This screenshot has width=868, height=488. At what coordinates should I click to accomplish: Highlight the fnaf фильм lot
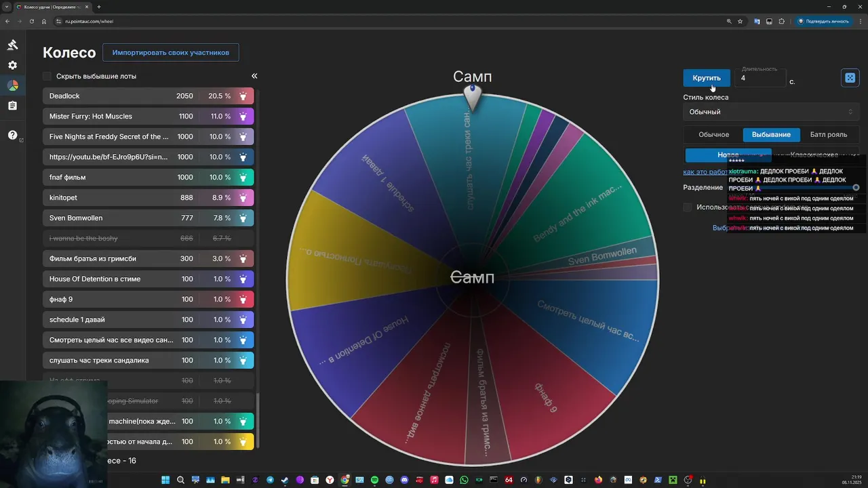point(243,178)
